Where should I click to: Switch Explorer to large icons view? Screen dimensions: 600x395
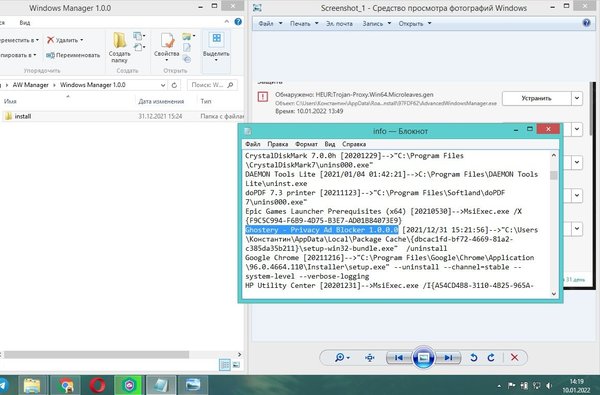(x=236, y=365)
